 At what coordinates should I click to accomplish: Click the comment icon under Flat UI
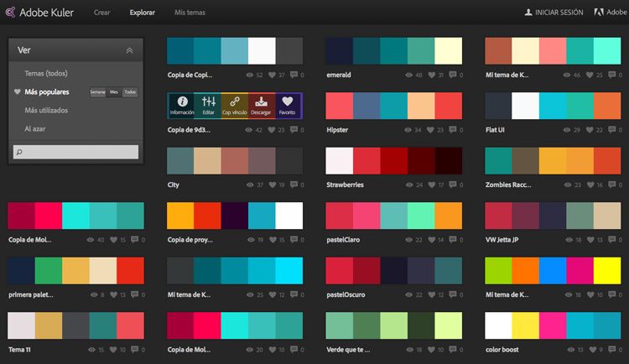click(x=611, y=130)
